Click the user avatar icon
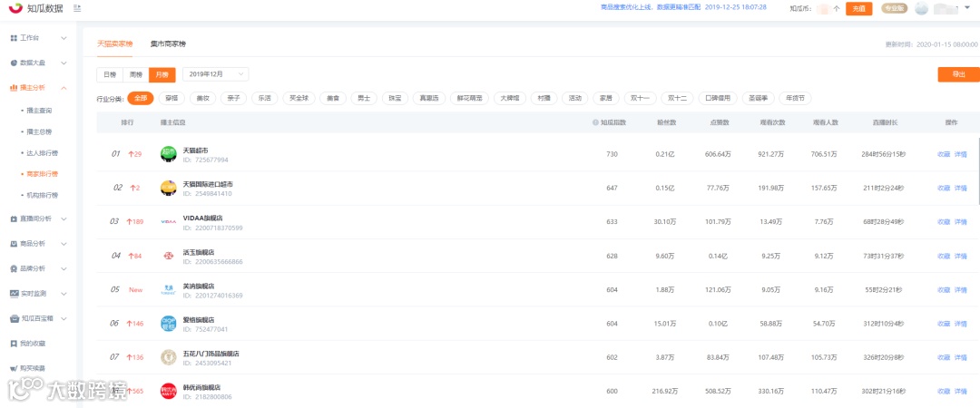 pyautogui.click(x=921, y=8)
